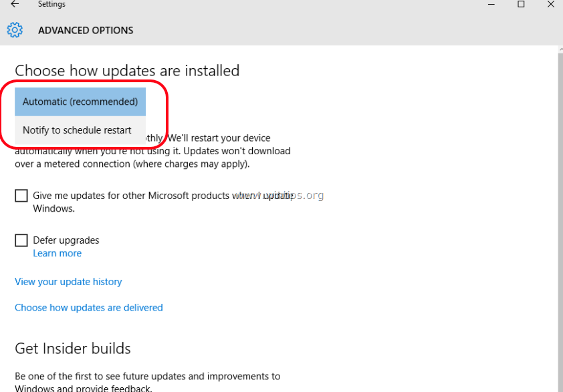
Task: Close the Settings window
Action: pyautogui.click(x=551, y=5)
